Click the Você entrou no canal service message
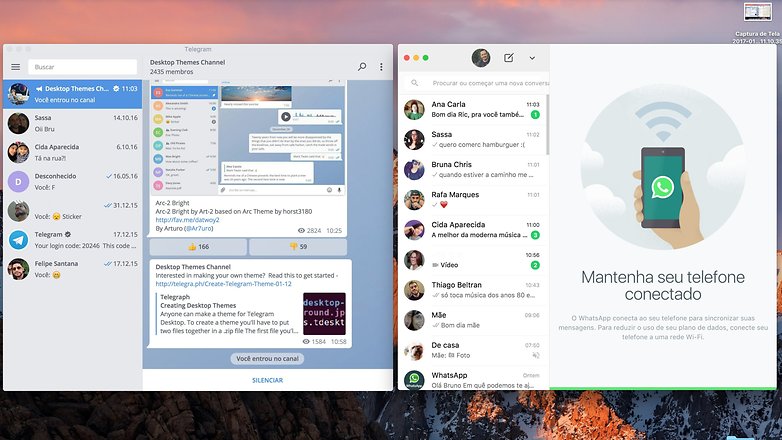 [x=267, y=358]
